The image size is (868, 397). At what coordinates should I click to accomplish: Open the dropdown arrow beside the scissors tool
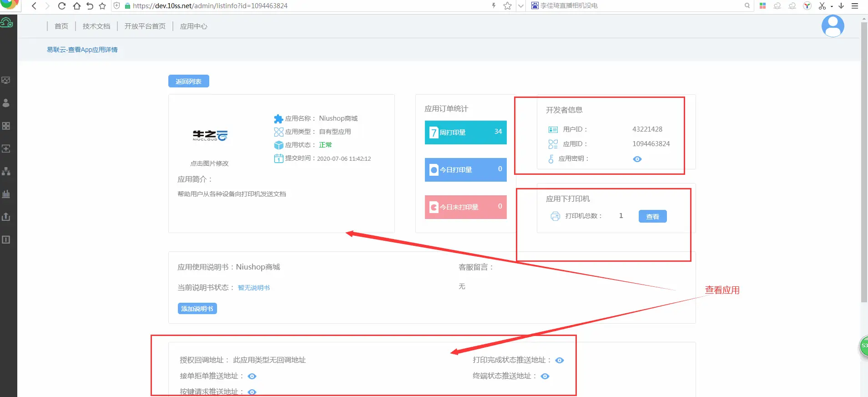832,6
